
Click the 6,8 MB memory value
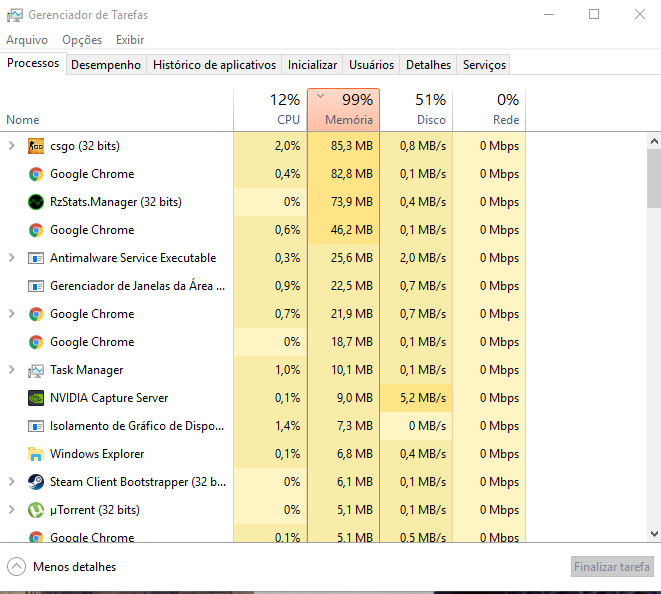click(x=355, y=454)
